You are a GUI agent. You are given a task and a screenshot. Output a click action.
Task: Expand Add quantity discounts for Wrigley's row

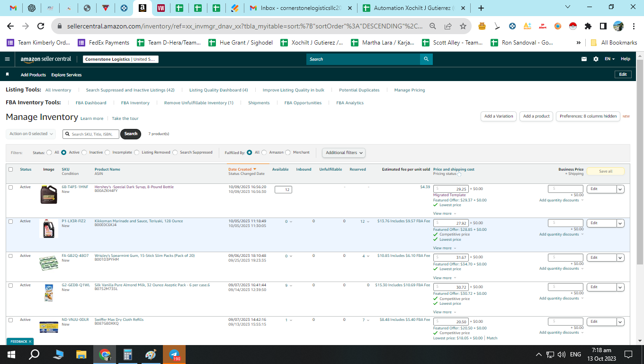coord(561,269)
